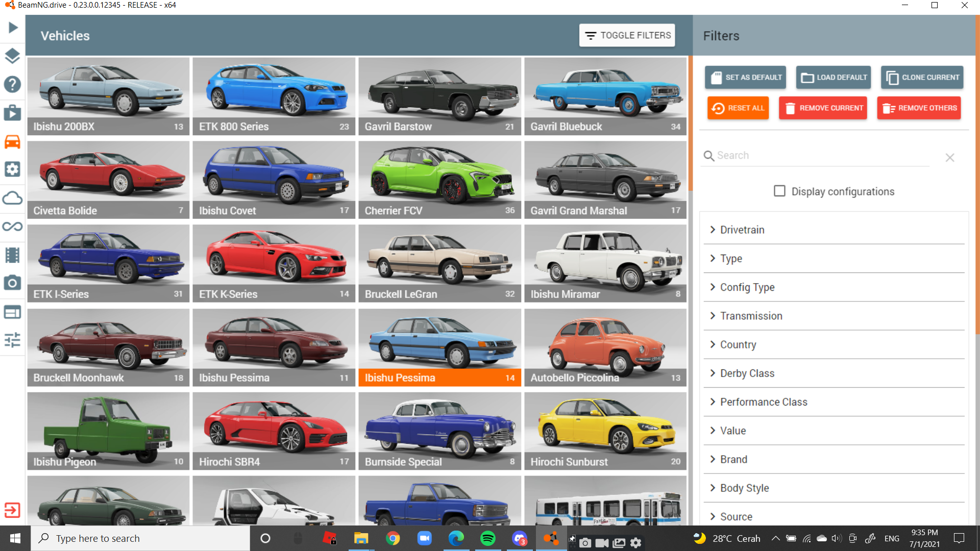Select the Ibishu Miramar thumbnail
Viewport: 980px width, 551px height.
point(605,264)
